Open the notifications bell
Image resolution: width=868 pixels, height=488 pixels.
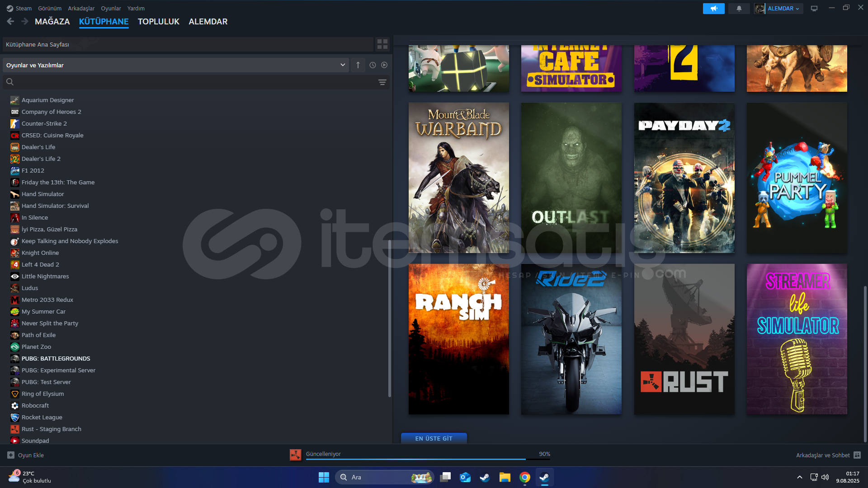tap(739, 9)
